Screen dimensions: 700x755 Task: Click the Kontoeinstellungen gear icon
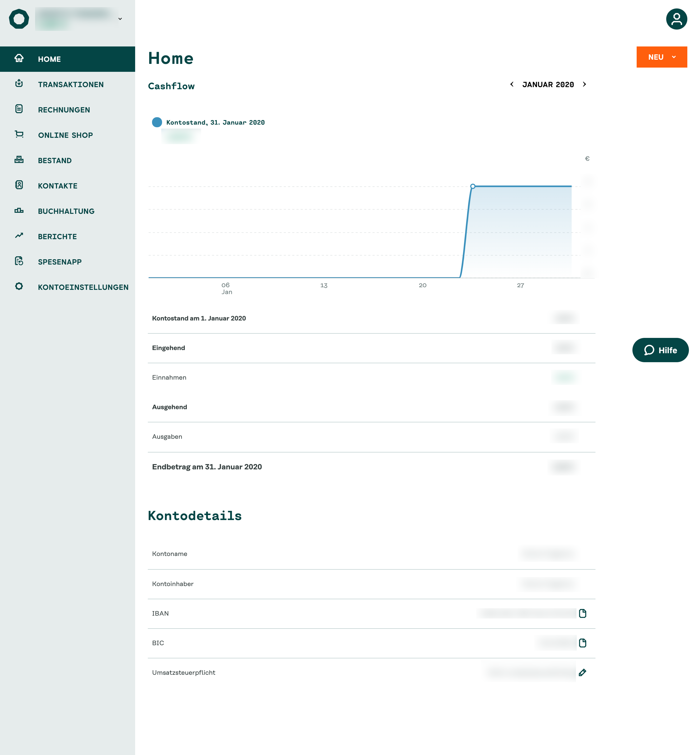point(19,286)
